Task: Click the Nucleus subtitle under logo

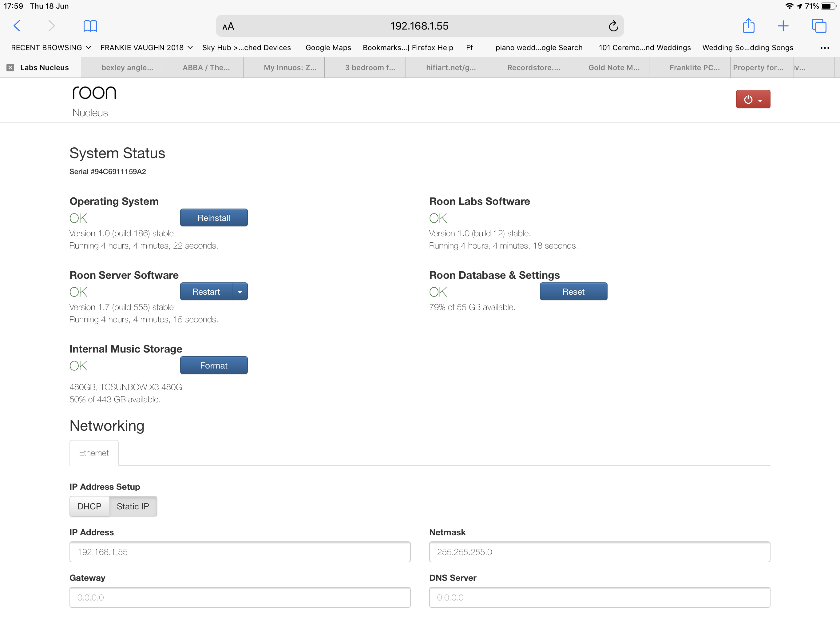Action: (90, 113)
